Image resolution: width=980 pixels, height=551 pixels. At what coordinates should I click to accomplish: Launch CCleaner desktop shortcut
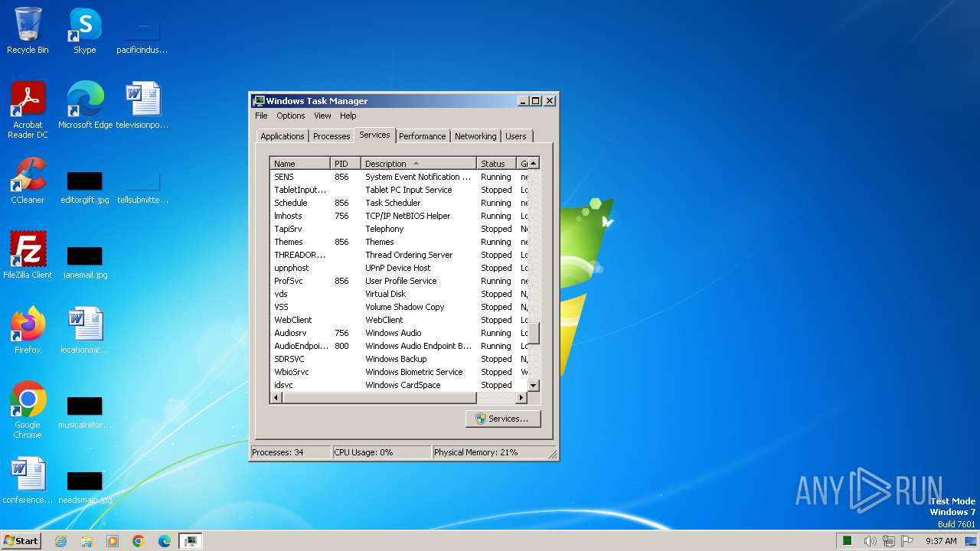coord(28,180)
